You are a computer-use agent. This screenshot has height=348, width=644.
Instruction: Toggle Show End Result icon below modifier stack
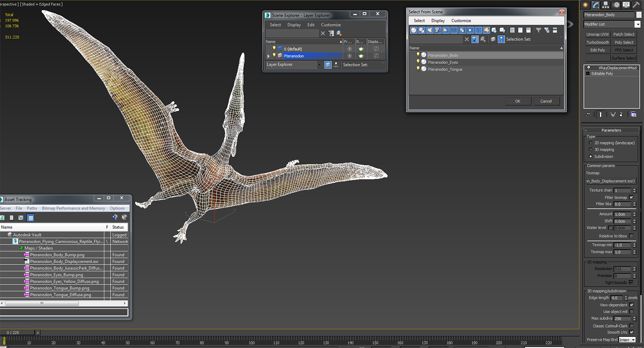[600, 114]
